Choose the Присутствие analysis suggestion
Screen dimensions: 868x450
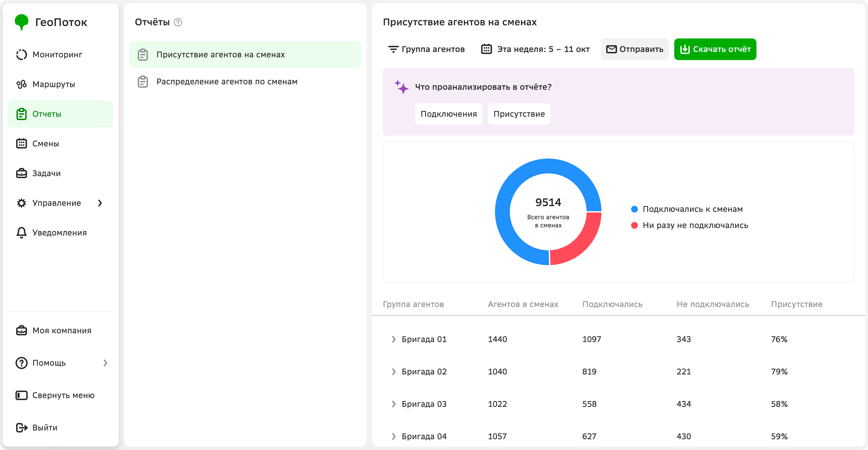click(519, 114)
